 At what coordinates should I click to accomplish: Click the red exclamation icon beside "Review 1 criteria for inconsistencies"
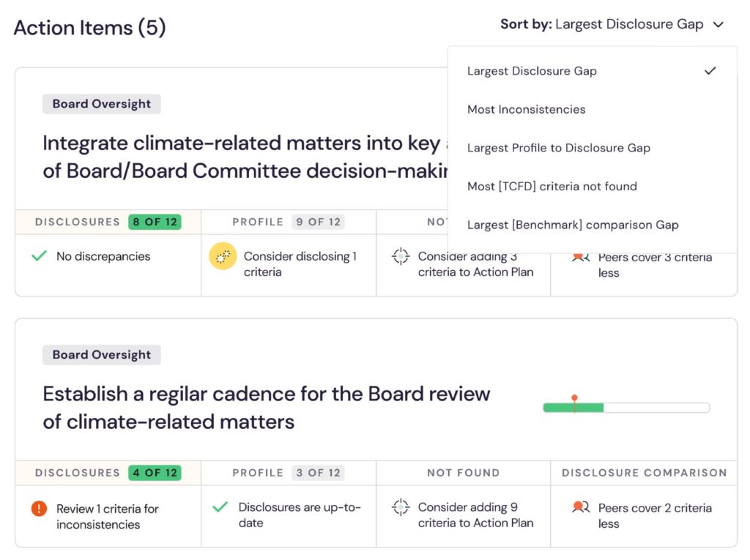(x=40, y=508)
